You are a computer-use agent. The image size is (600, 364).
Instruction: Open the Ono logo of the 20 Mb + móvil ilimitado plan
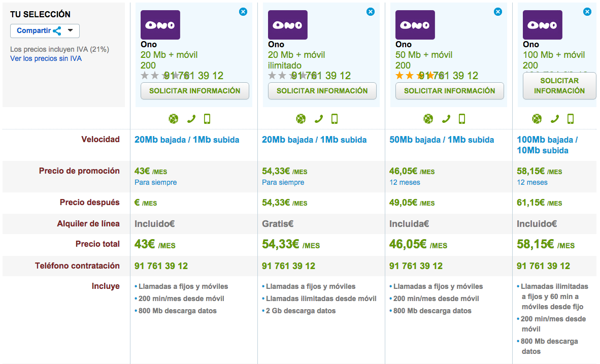click(288, 25)
